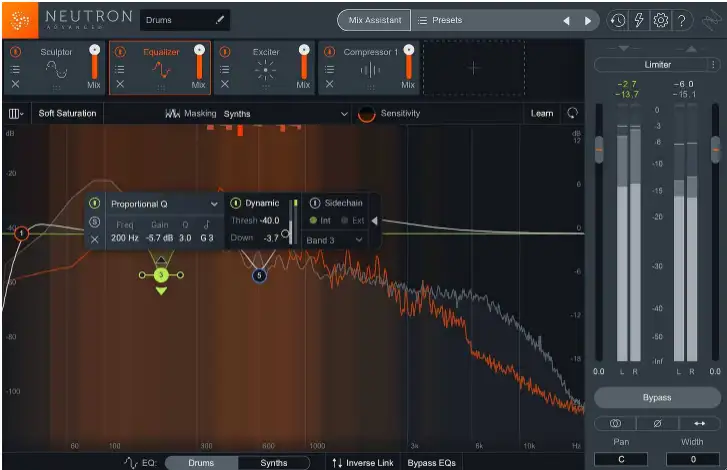Viewport: 727px width, 470px height.
Task: Open Sculptor module presets list icon
Action: point(15,70)
